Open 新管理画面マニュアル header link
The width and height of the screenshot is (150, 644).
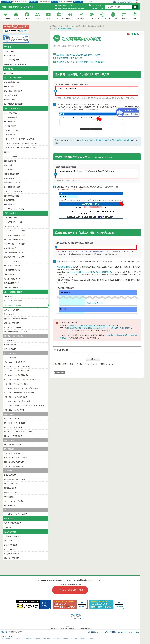pyautogui.click(x=65, y=5)
